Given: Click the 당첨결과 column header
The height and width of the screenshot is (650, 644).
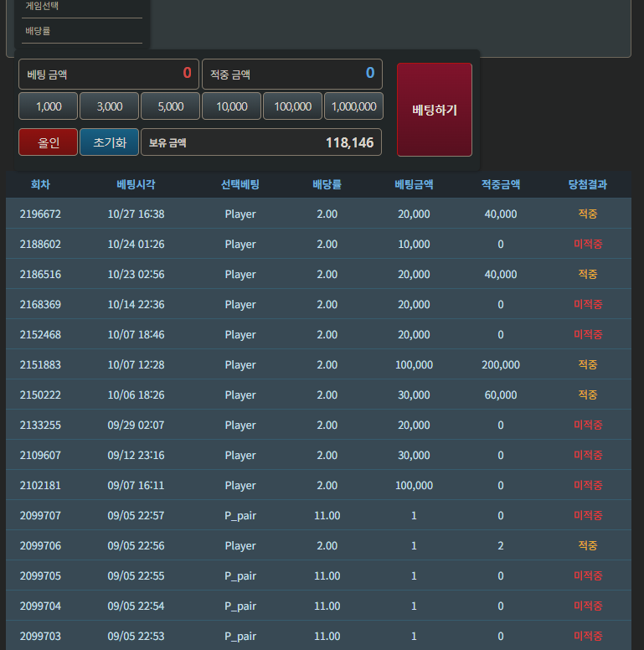Looking at the screenshot, I should click(588, 184).
